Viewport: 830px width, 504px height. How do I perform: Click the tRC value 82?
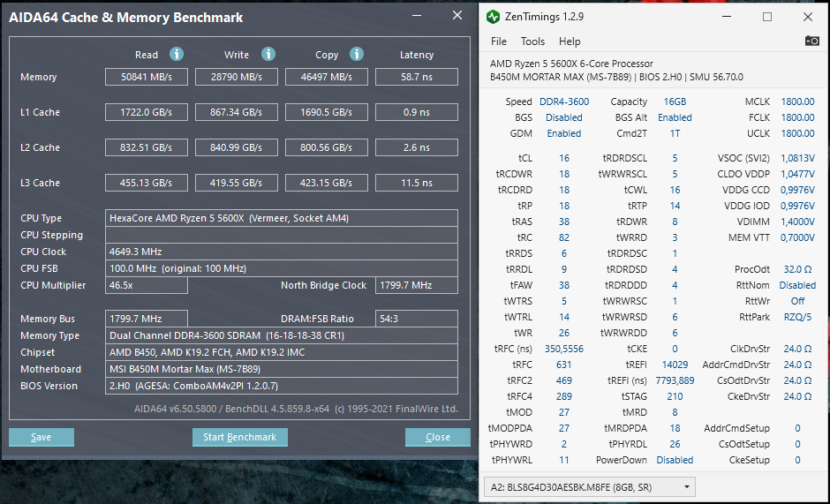pos(564,237)
